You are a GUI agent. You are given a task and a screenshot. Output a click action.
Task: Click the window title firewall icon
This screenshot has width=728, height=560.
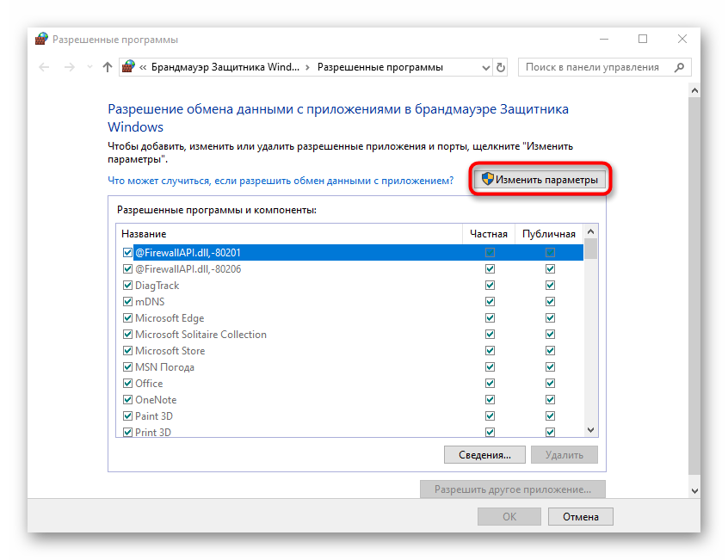click(41, 39)
